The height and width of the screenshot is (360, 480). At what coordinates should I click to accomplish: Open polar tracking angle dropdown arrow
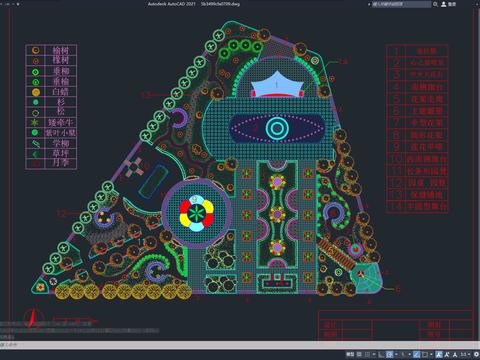[396, 354]
